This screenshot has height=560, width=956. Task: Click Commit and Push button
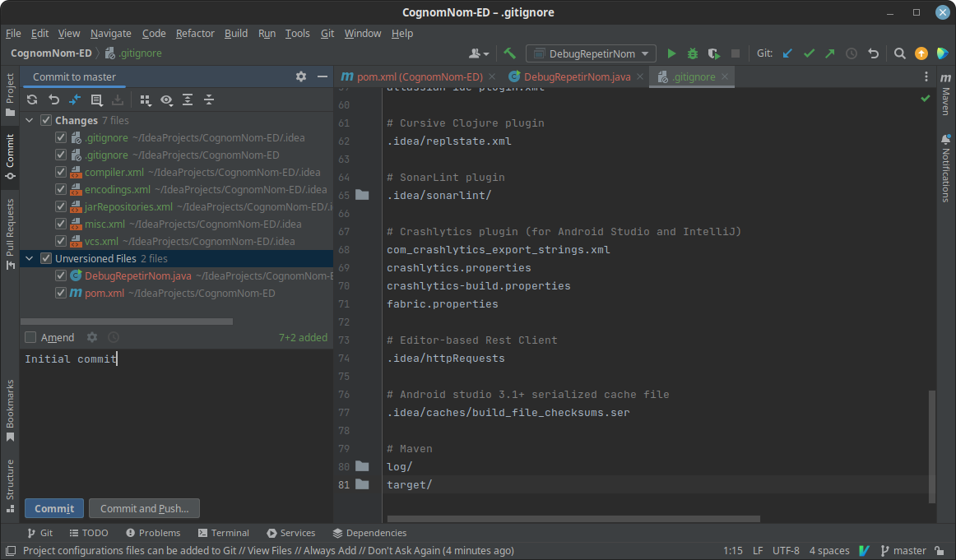pyautogui.click(x=145, y=508)
